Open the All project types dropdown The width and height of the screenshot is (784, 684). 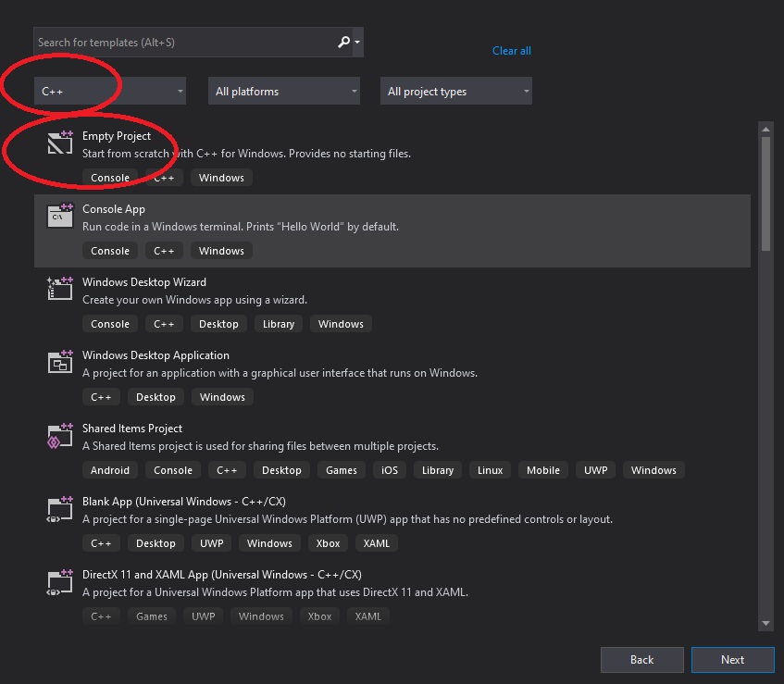[x=455, y=92]
